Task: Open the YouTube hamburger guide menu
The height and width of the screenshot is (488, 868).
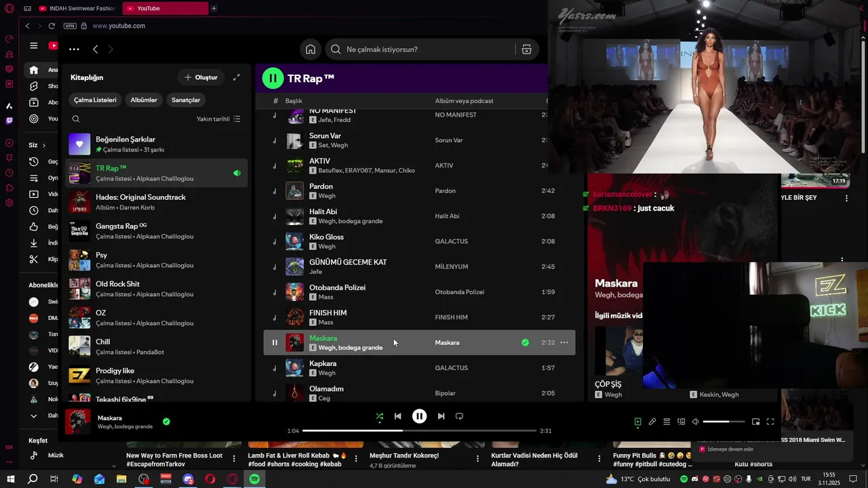Action: (x=34, y=45)
